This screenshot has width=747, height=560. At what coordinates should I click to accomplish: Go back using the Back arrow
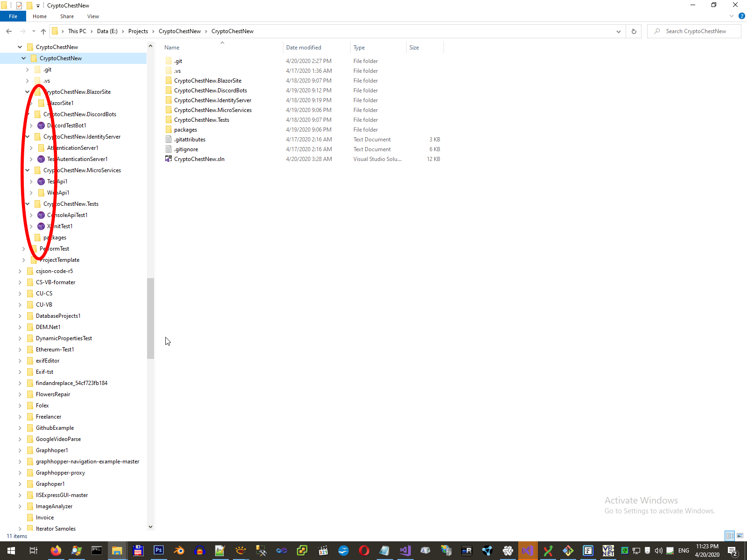tap(9, 31)
